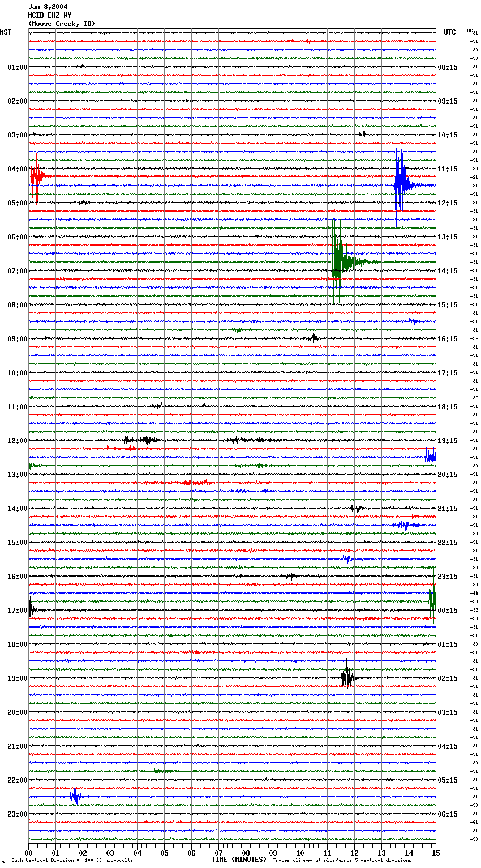Viewport: 481px width, 868px height.
Task: Click minute tick label "07" on bottom axis
Action: 218,853
